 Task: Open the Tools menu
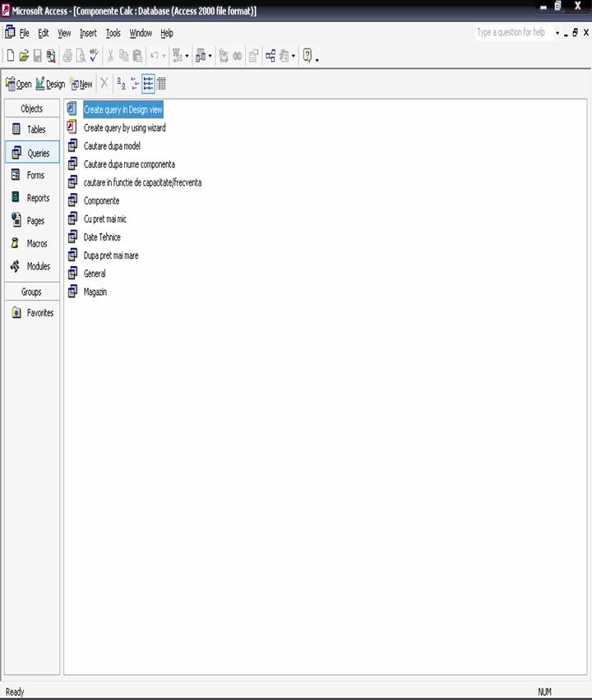[x=113, y=34]
